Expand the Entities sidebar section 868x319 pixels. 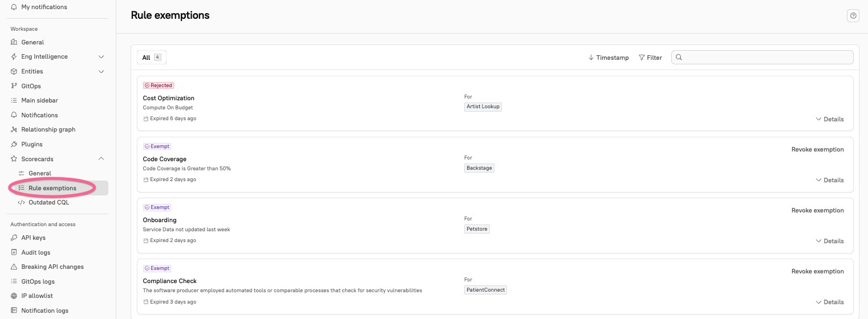coord(102,72)
